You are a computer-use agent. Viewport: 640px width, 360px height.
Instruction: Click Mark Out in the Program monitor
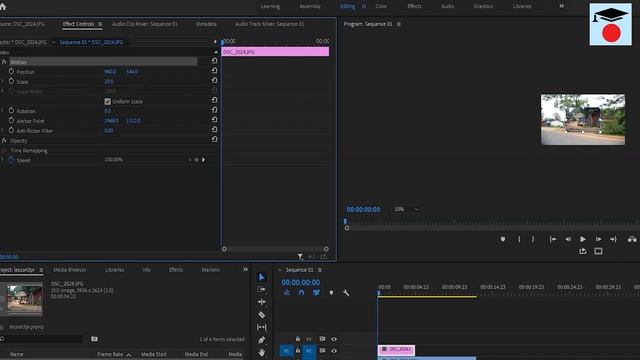[x=533, y=239]
